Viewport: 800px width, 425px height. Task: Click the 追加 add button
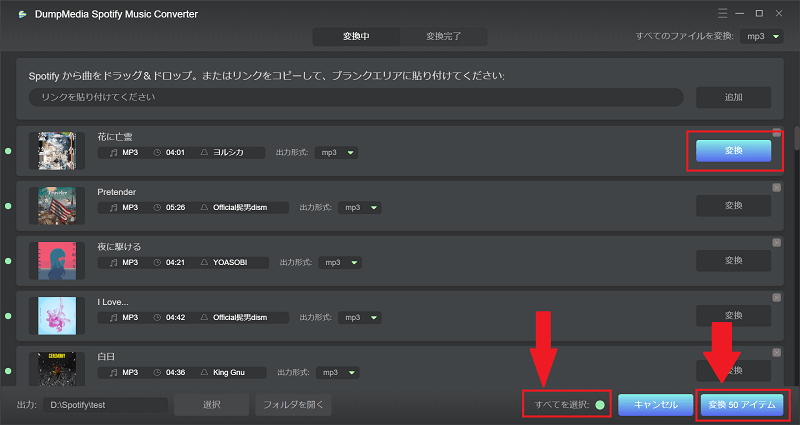pos(733,97)
